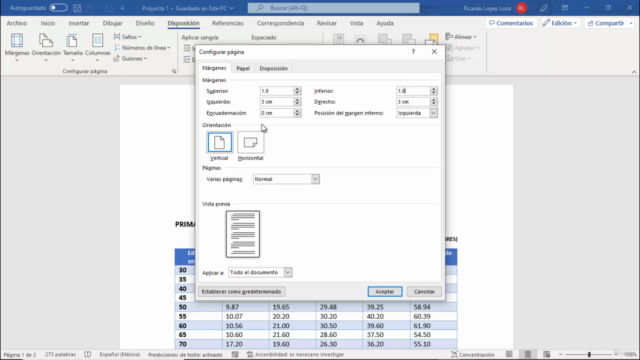Switch to the Ayuda tab
This screenshot has height=360, width=640.
click(x=384, y=23)
